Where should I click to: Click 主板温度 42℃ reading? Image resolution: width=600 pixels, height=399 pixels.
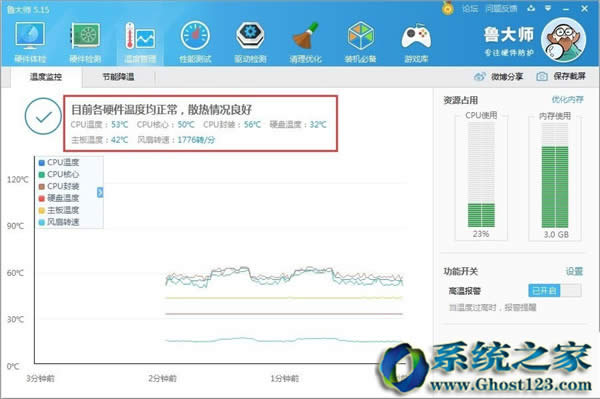pos(99,140)
